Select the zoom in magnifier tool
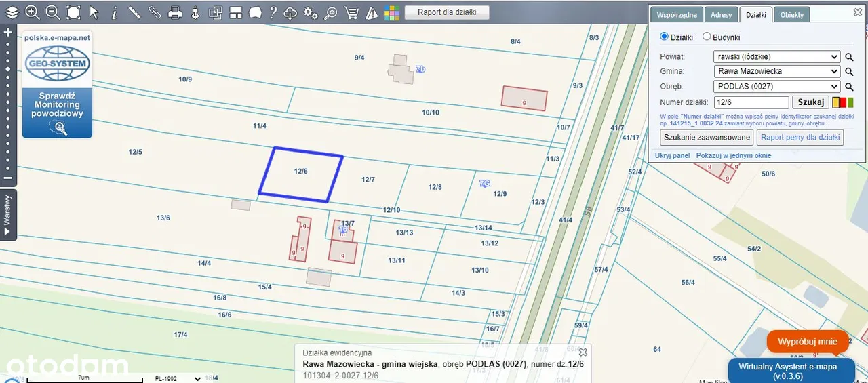Viewport: 868px width, 383px height. pyautogui.click(x=32, y=12)
